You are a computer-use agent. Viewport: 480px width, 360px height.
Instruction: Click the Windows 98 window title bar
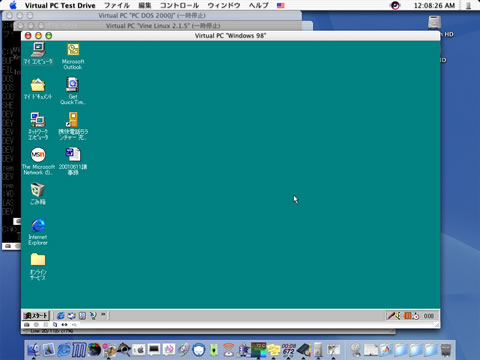tap(230, 36)
